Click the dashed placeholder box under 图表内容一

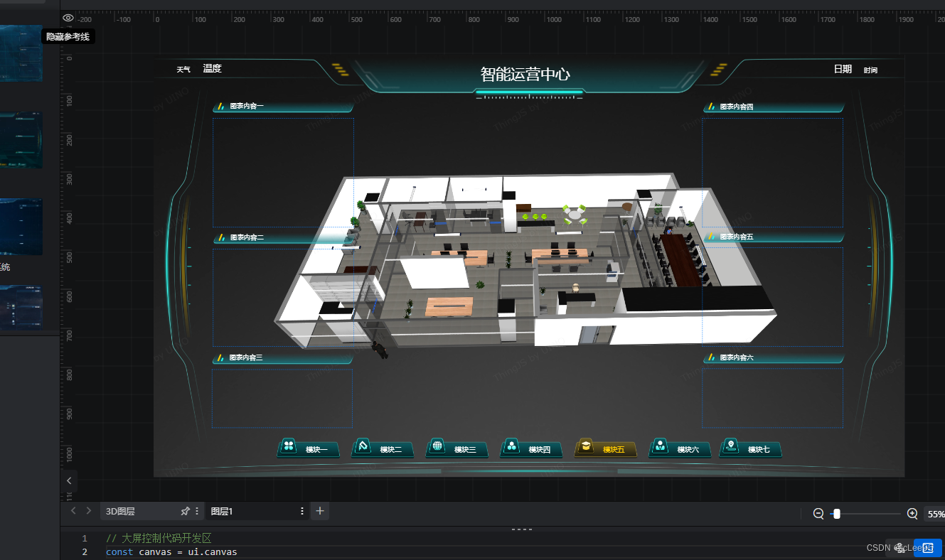coord(283,172)
